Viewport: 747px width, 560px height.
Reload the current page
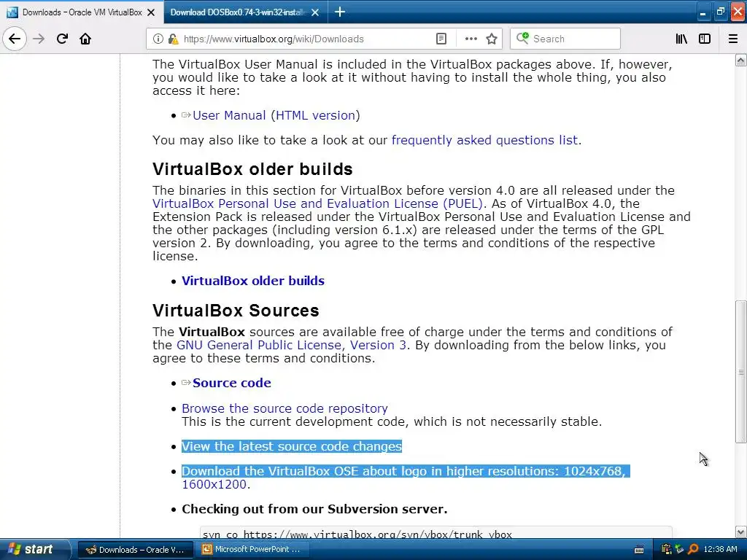[x=62, y=39]
